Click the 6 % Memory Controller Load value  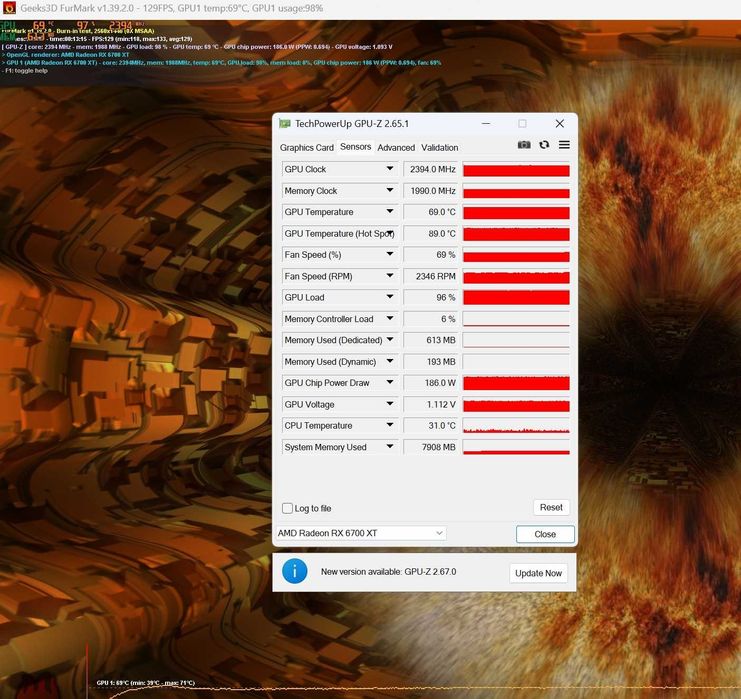tap(431, 319)
